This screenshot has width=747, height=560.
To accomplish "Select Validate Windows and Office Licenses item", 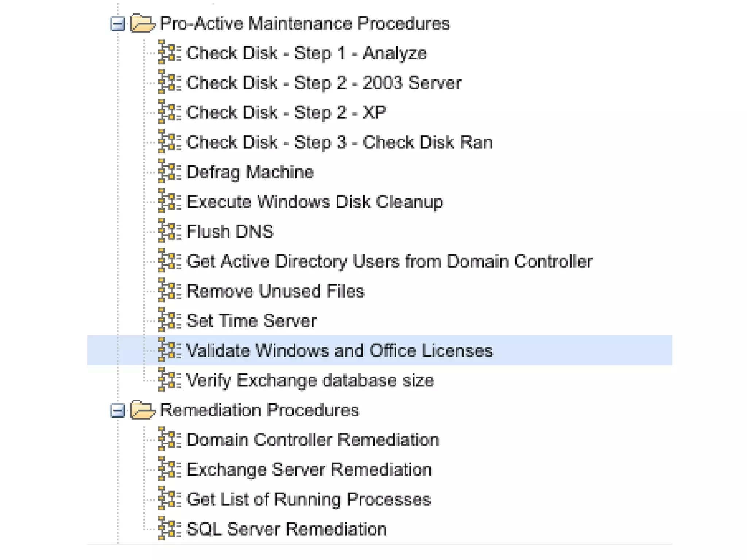I will [x=339, y=350].
